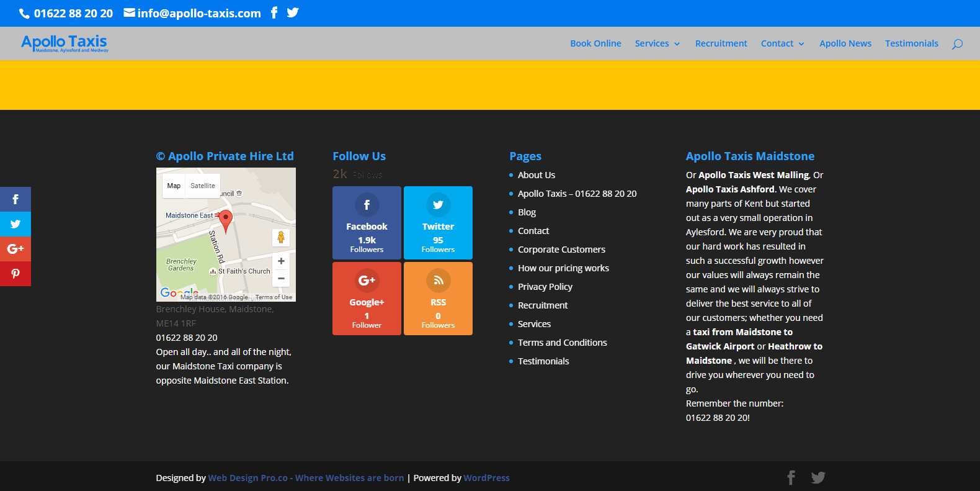Share via Google+ floating sidebar button
This screenshot has height=491, width=980.
(16, 249)
